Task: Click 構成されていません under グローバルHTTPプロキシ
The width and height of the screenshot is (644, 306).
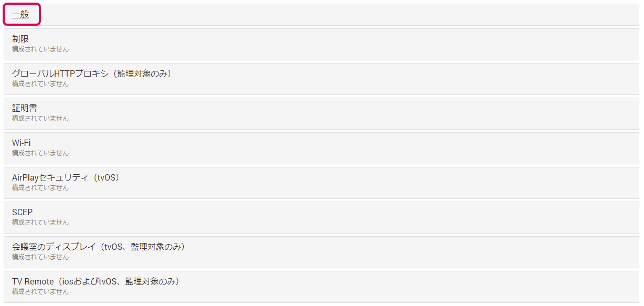Action: point(40,84)
